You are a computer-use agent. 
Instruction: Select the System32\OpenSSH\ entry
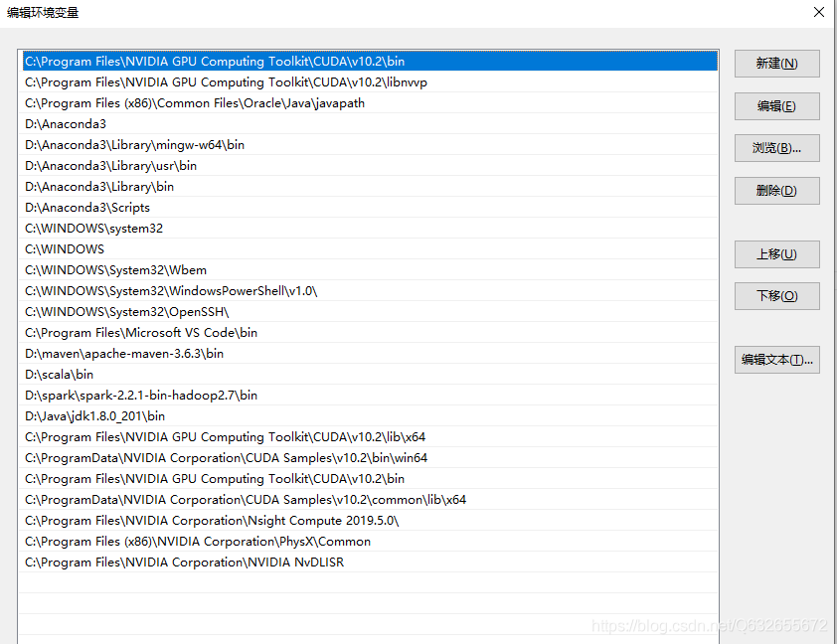point(370,312)
